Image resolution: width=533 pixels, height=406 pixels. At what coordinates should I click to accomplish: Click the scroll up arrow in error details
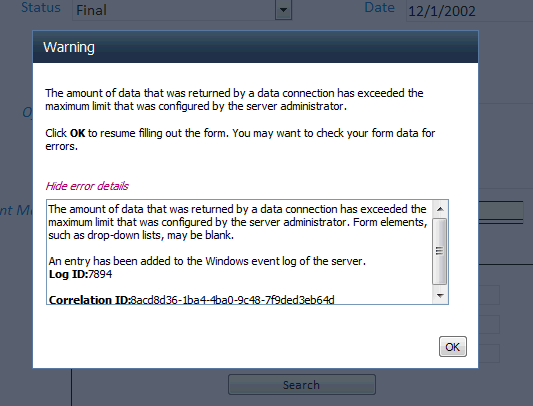(x=440, y=209)
